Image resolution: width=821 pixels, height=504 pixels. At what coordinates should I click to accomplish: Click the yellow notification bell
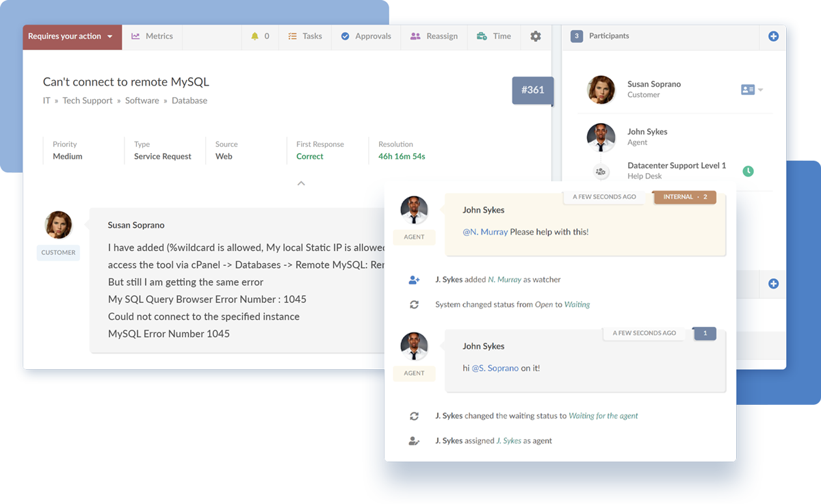pyautogui.click(x=255, y=36)
